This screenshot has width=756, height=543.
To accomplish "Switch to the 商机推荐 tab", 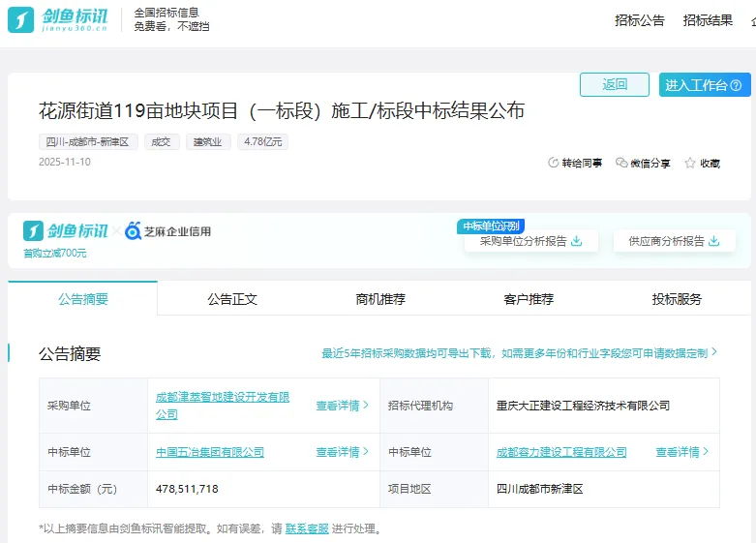I will click(x=380, y=299).
